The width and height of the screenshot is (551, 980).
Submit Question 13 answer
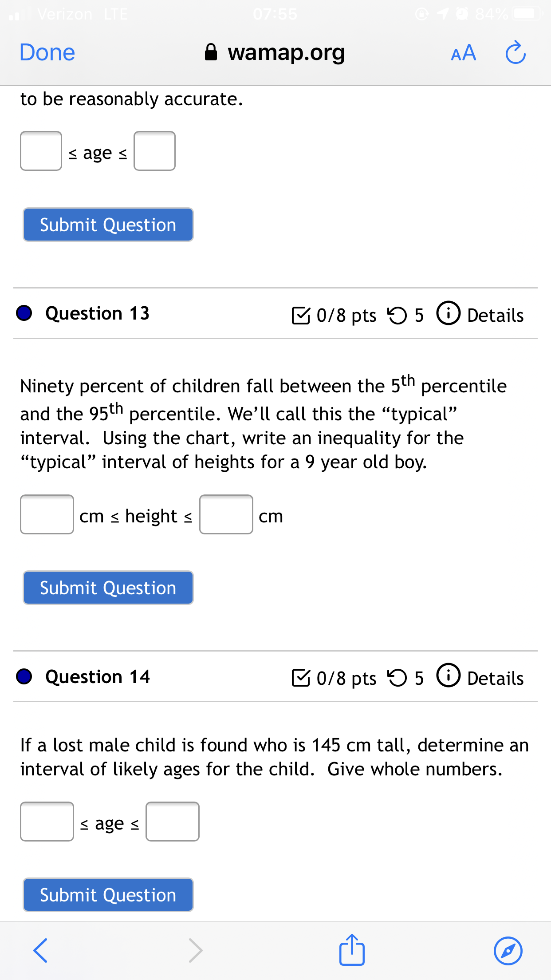108,588
